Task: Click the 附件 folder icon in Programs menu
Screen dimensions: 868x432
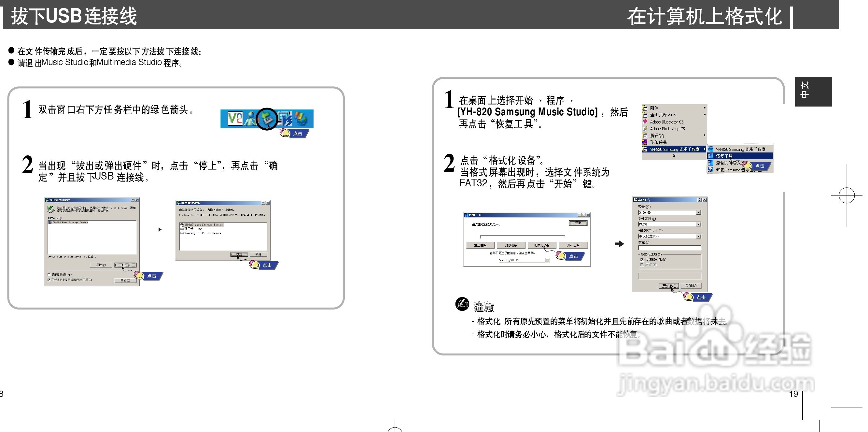Action: tap(645, 108)
